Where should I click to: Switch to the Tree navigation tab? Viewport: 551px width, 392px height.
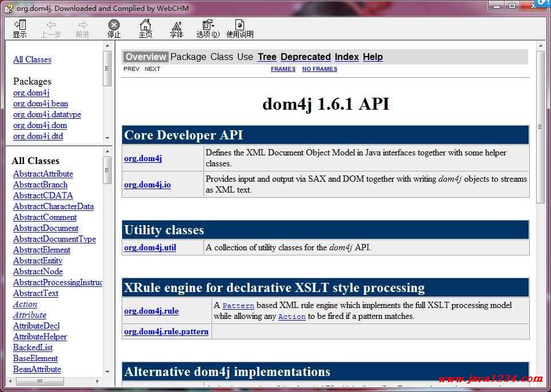(267, 57)
